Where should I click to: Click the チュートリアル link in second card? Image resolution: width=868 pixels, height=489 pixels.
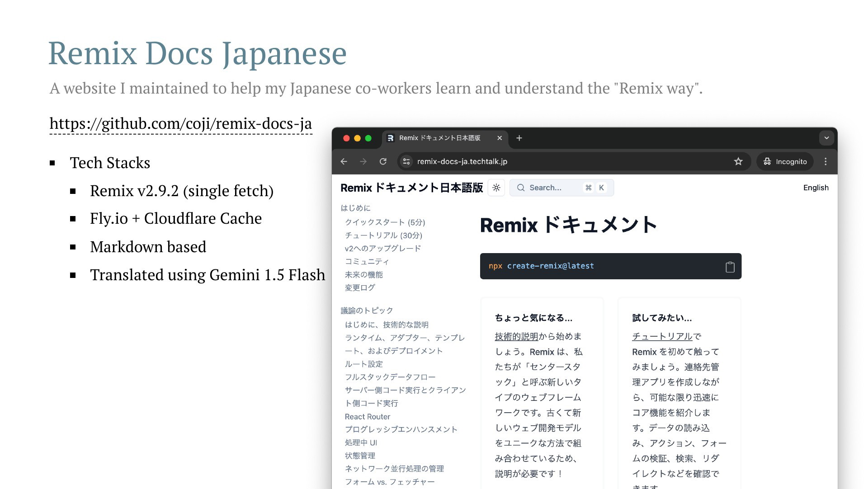click(x=662, y=336)
